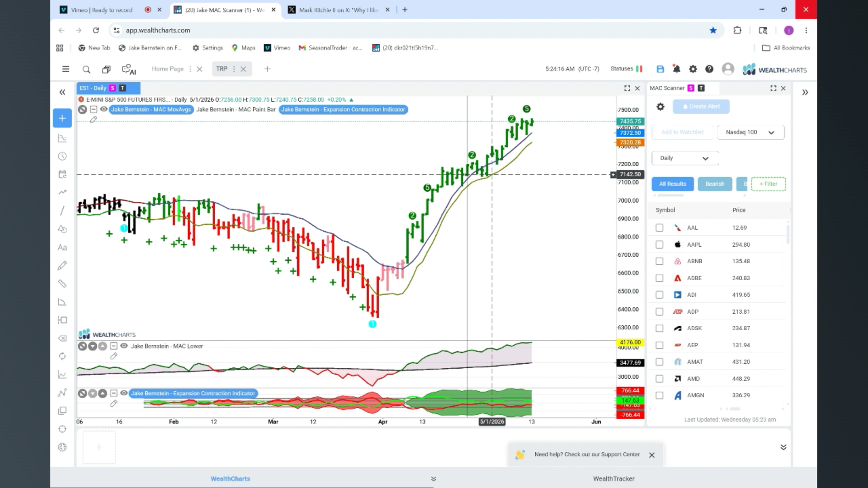The image size is (868, 488).
Task: Add a new workspace tab
Action: pyautogui.click(x=267, y=69)
